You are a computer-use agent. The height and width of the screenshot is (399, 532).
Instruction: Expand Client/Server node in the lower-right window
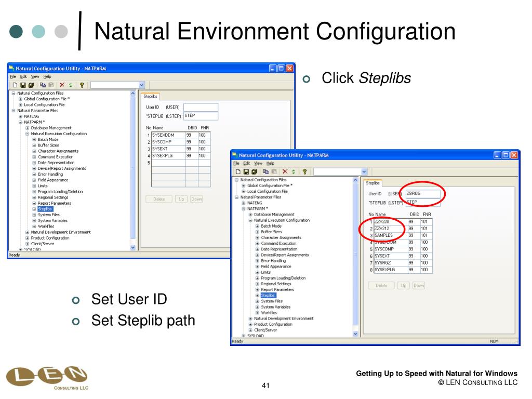pyautogui.click(x=250, y=330)
